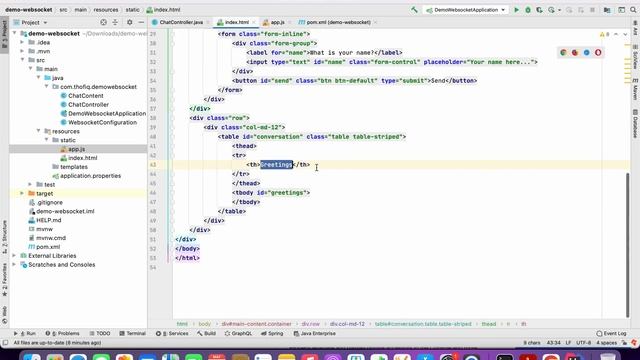Open the pom.xml (demo-websocket) tab
This screenshot has height=360, width=640.
point(337,22)
